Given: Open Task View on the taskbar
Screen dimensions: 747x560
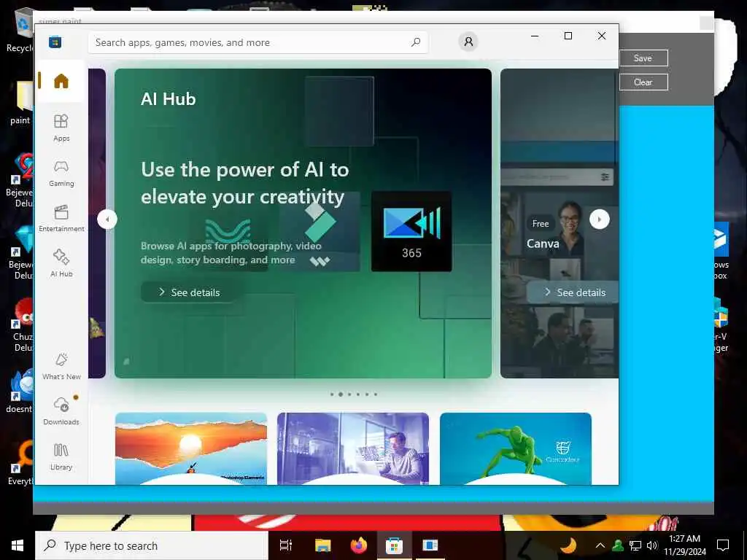Looking at the screenshot, I should coord(286,545).
